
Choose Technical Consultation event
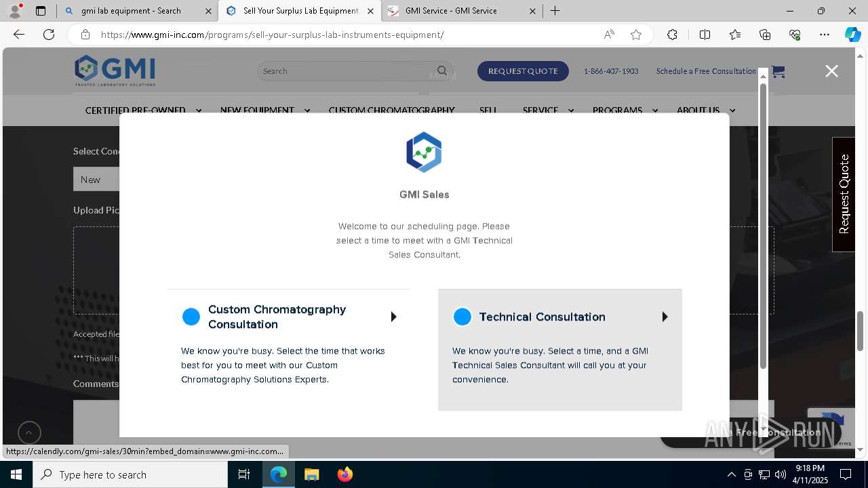click(x=560, y=350)
